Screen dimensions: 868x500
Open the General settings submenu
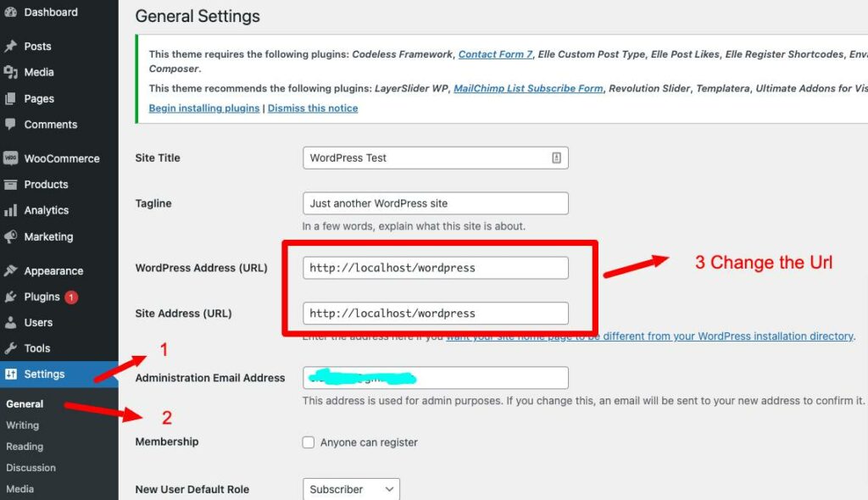[x=25, y=403]
